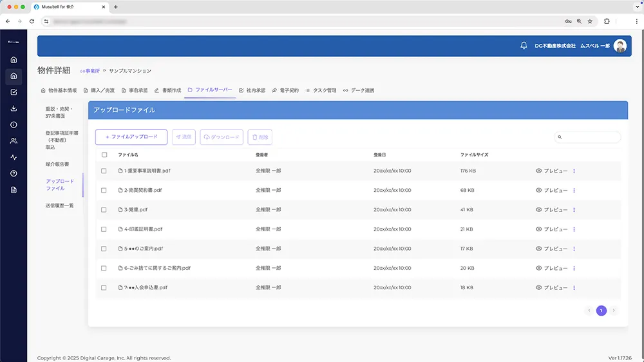Viewport: 644px width, 362px height.
Task: Select the checkbox for 4-印鑑証明書.pdf
Action: (104, 229)
